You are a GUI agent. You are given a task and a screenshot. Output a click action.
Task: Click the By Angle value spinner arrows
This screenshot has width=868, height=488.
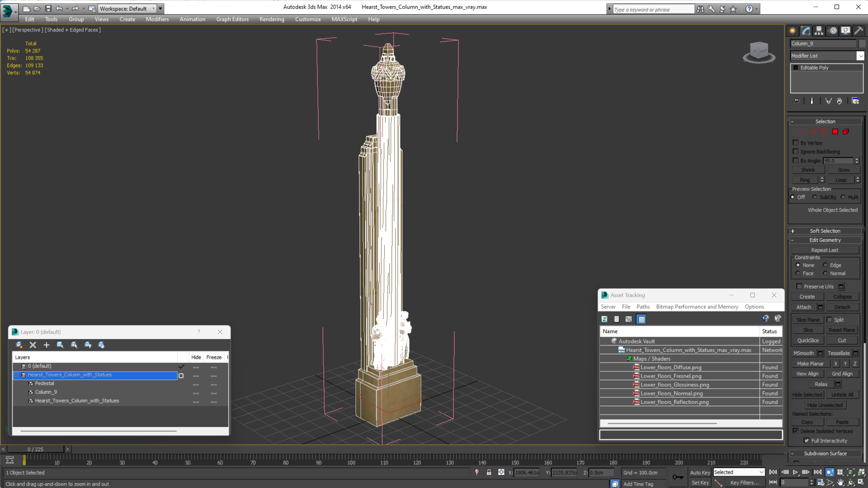coord(856,161)
